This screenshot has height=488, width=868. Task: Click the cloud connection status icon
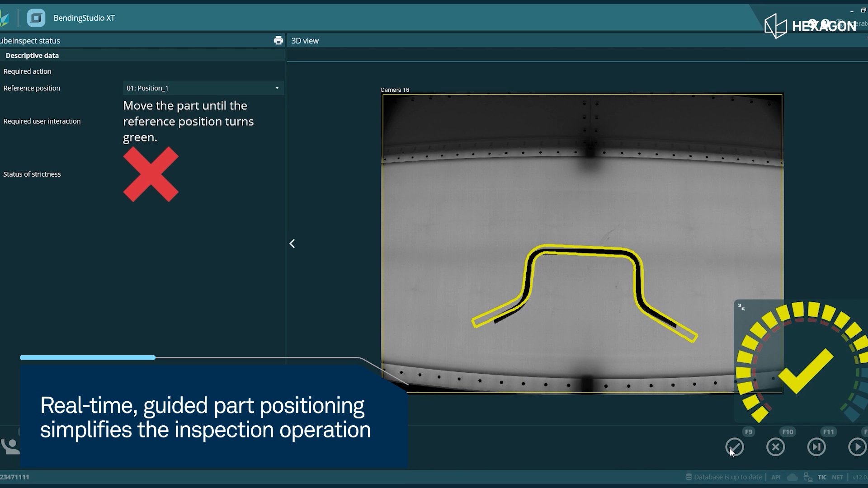pyautogui.click(x=792, y=477)
